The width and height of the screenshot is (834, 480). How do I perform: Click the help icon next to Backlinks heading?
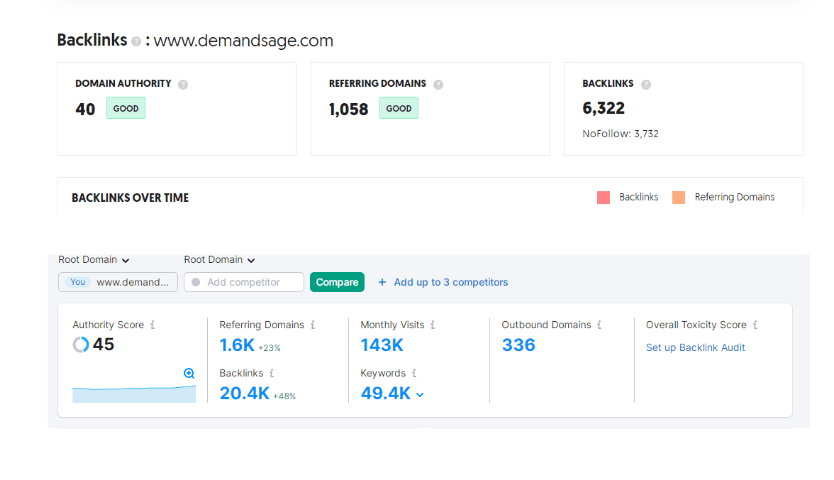[136, 42]
